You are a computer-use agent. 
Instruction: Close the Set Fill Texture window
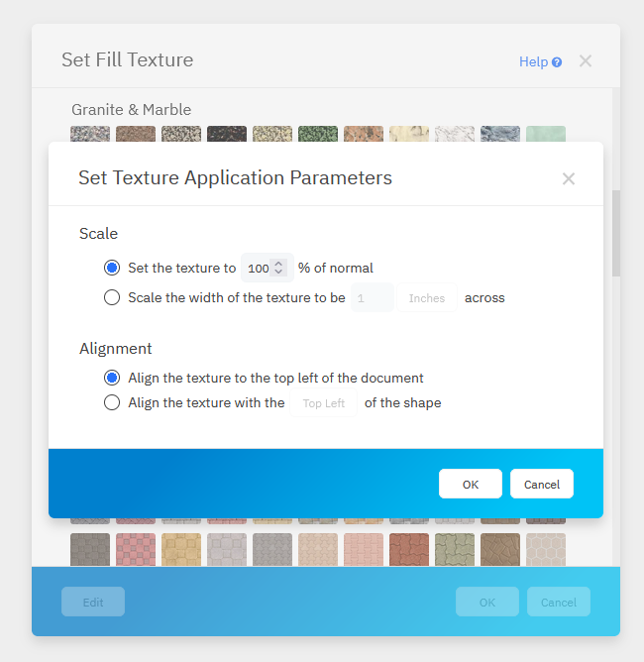point(586,61)
